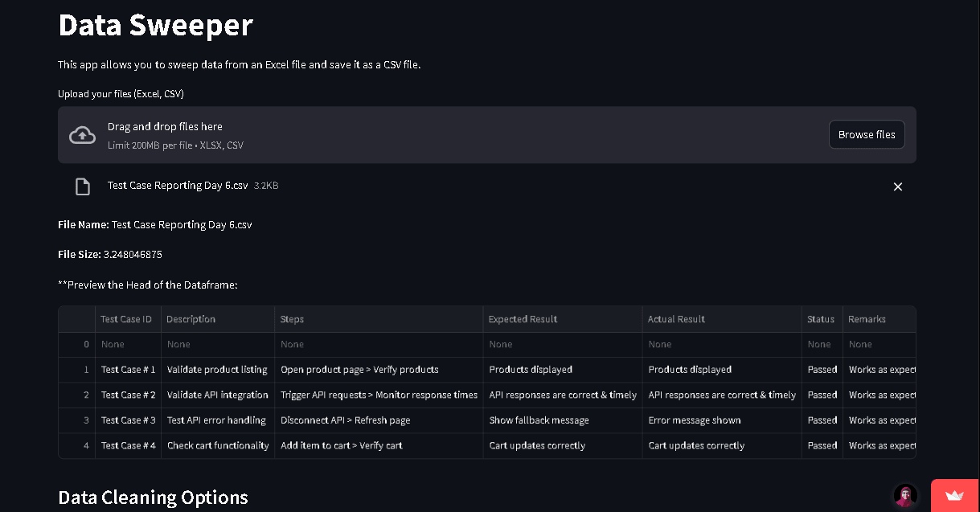The width and height of the screenshot is (980, 512).
Task: Click the Remarks column header
Action: coord(880,319)
